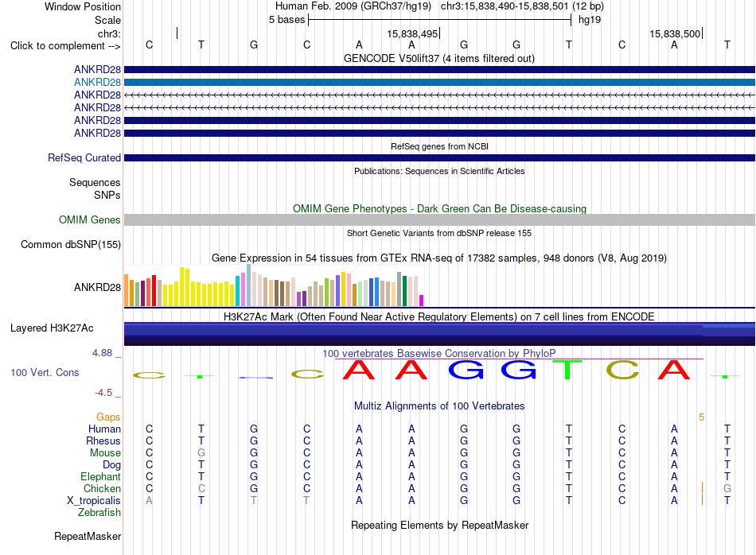
Task: Click the 'hg19' text beside the scale bar
Action: point(590,20)
